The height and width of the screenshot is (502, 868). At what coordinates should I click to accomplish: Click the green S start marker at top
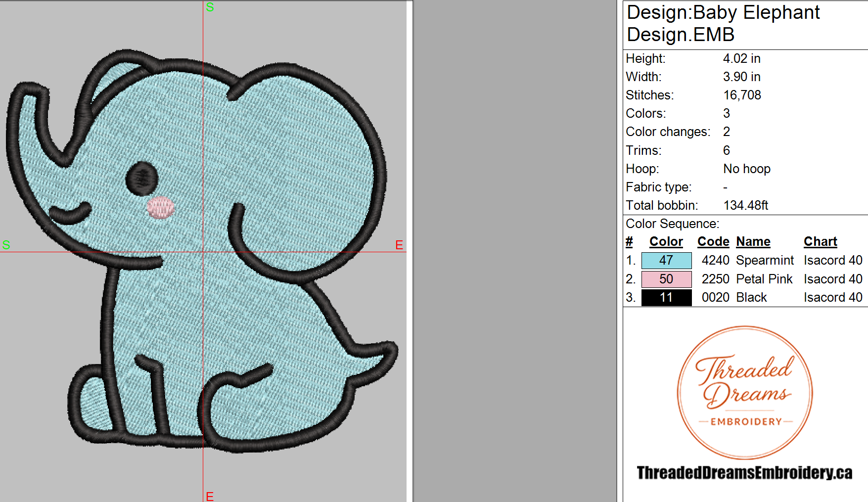coord(210,7)
